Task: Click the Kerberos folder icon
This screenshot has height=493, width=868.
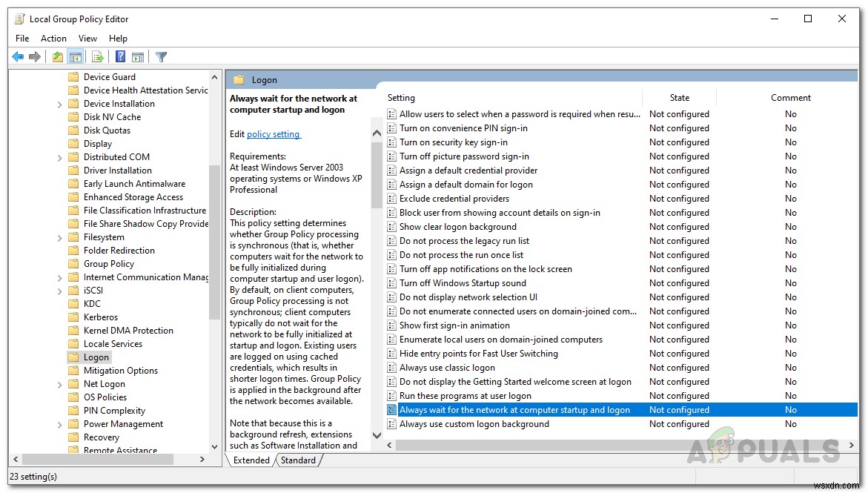Action: click(73, 317)
